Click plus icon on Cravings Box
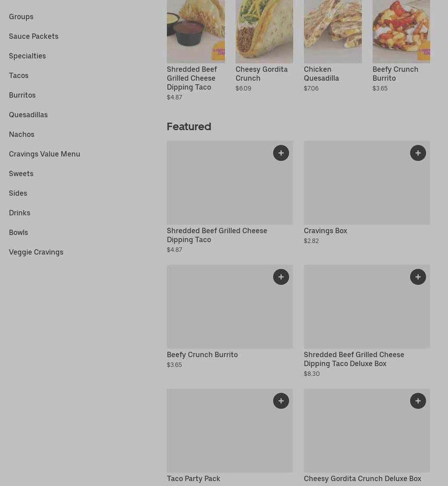Screen dimensions: 448x486 418,153
